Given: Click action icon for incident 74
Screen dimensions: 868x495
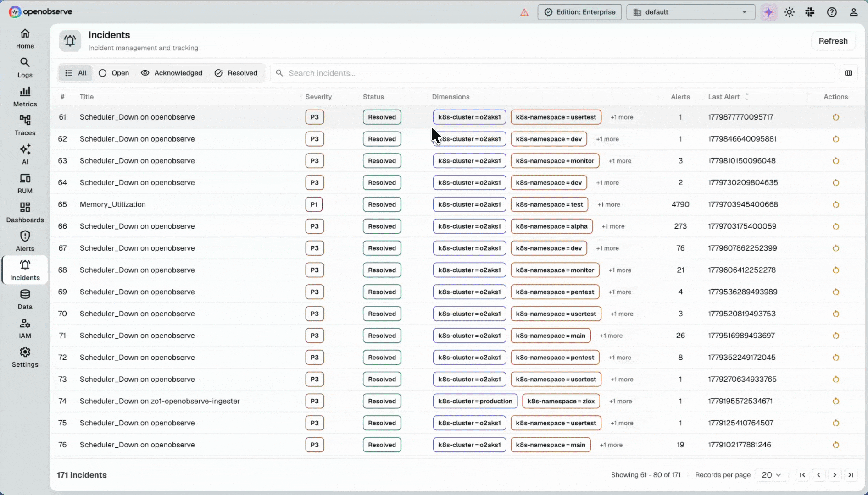Looking at the screenshot, I should click(835, 401).
